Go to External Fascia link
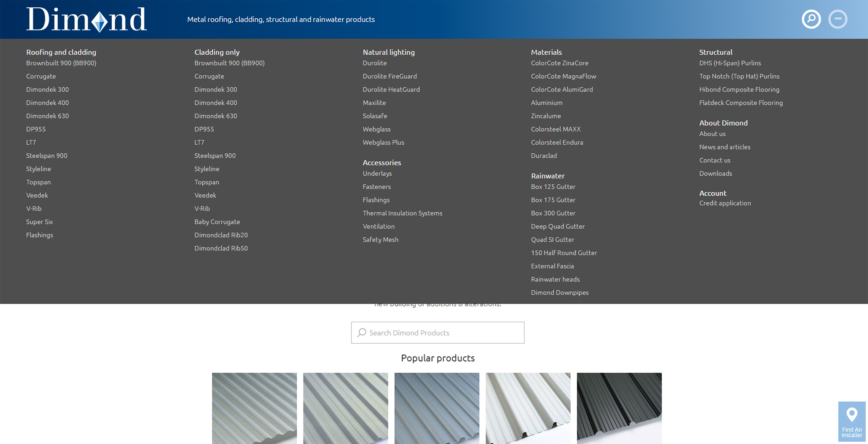 [552, 266]
